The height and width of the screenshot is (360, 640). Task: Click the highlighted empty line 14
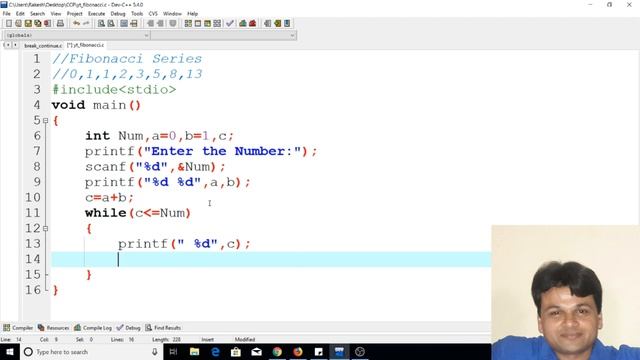[x=271, y=260]
